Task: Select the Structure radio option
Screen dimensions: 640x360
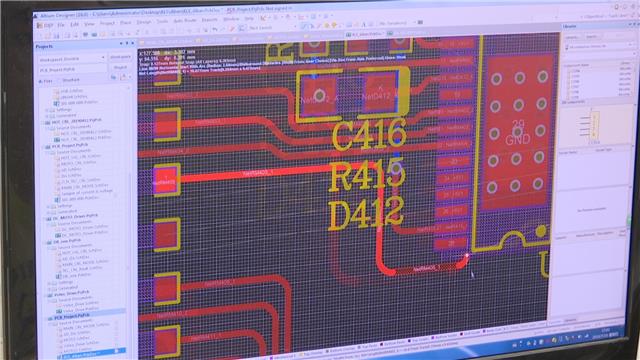Action: [69, 80]
